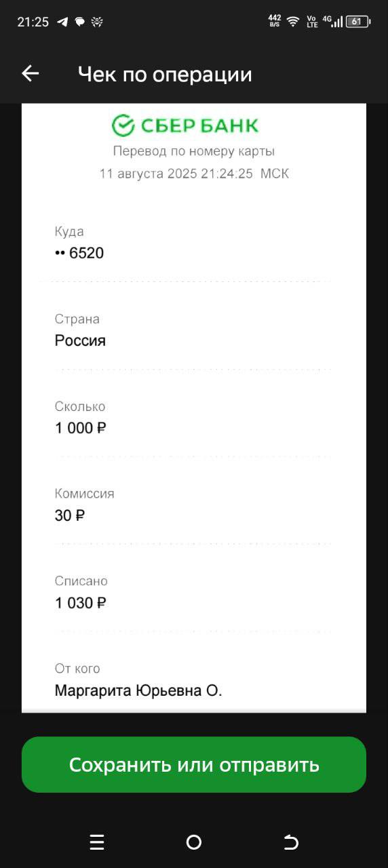This screenshot has height=868, width=388.
Task: Tap the battery indicator icon
Action: [357, 21]
